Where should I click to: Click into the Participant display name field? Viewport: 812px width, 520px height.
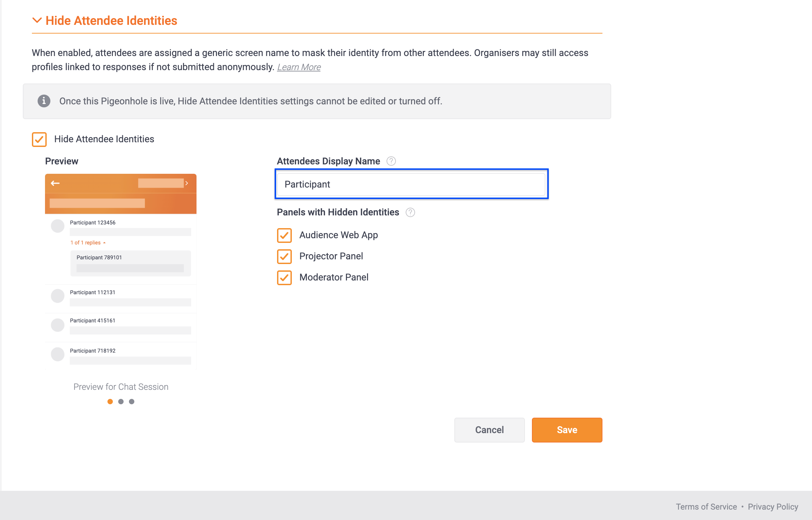(411, 184)
